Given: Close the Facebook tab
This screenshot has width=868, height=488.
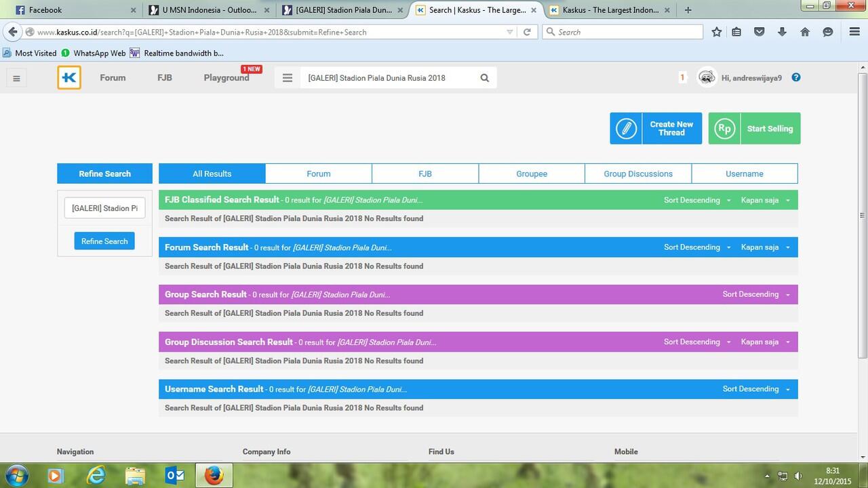Looking at the screenshot, I should click(133, 10).
